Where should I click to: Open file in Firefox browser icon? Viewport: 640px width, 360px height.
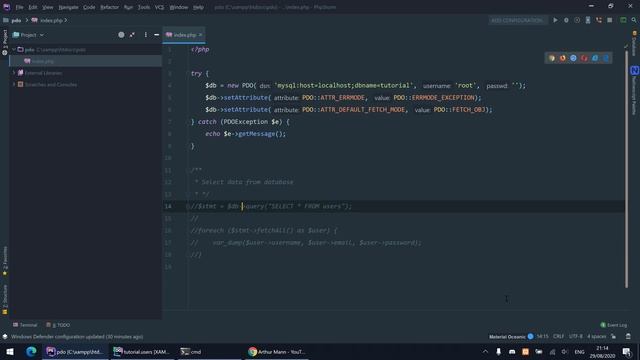pos(562,58)
